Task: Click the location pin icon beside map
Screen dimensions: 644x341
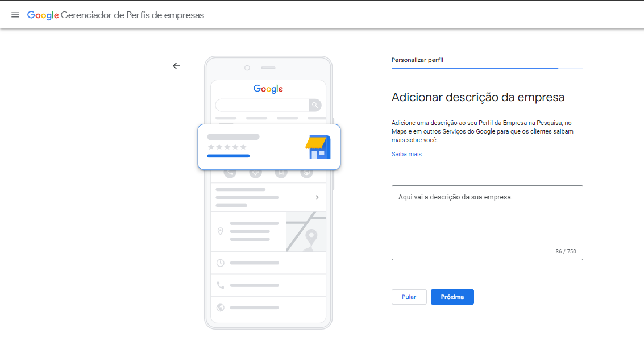Action: pyautogui.click(x=221, y=231)
